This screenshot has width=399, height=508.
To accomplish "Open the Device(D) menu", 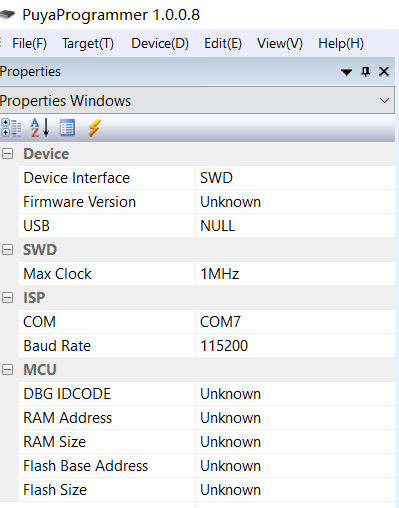I will [160, 44].
